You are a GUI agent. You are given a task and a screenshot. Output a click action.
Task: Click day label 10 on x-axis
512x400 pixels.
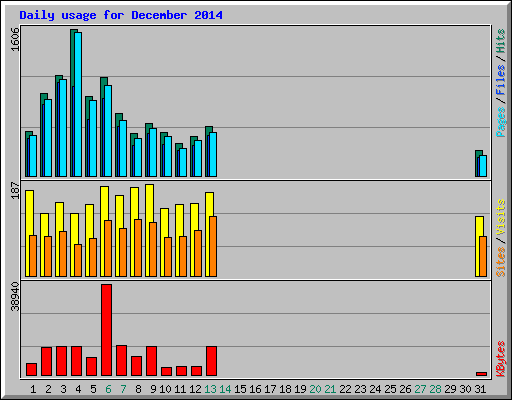click(x=165, y=389)
